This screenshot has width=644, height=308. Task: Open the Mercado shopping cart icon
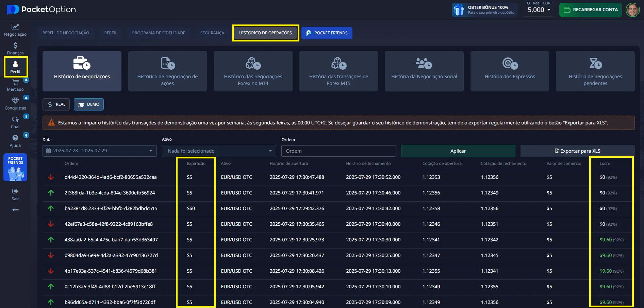click(15, 83)
